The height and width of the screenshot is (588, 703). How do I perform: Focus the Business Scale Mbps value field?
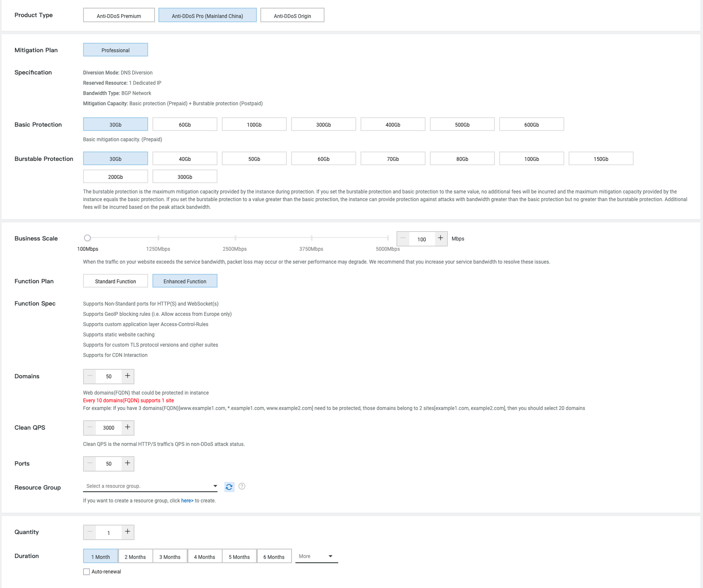coord(422,239)
